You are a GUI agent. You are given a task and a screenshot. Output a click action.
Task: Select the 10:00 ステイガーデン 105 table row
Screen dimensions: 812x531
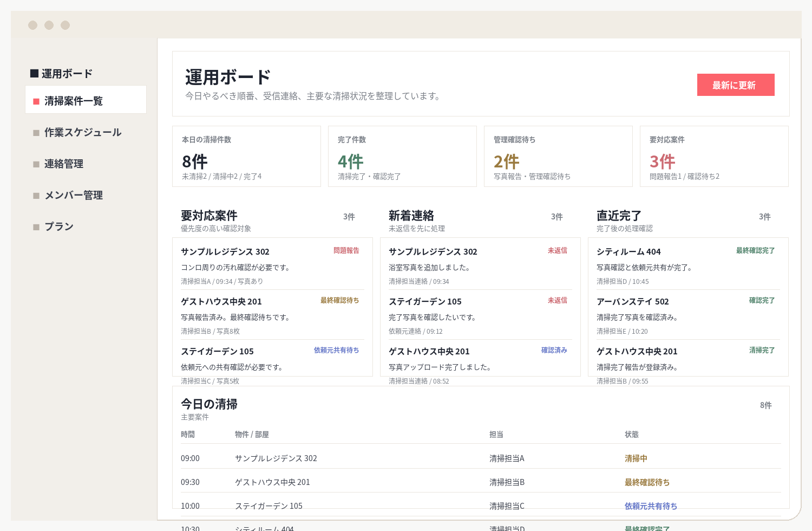point(481,506)
